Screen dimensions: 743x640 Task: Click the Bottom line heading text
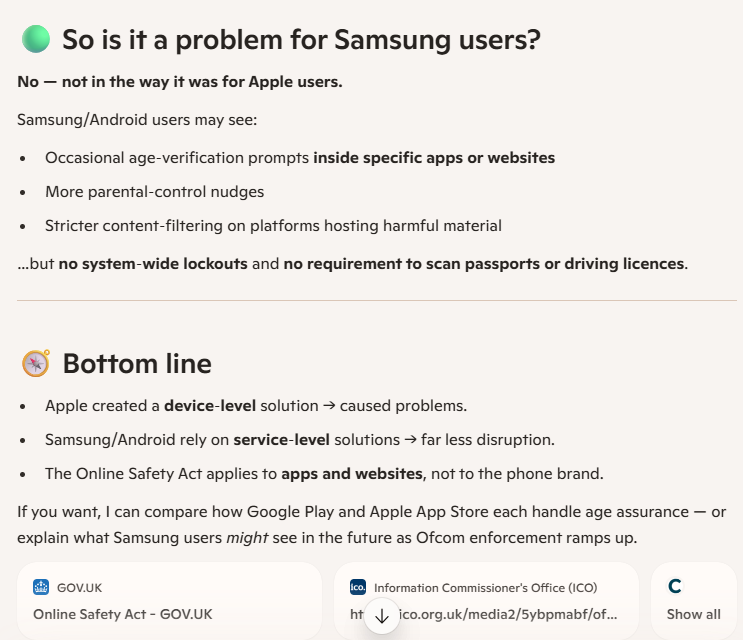(x=137, y=363)
